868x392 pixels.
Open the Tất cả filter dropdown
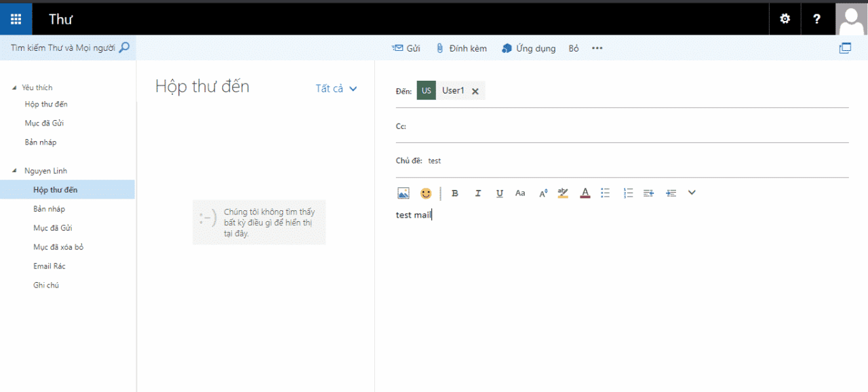[336, 89]
